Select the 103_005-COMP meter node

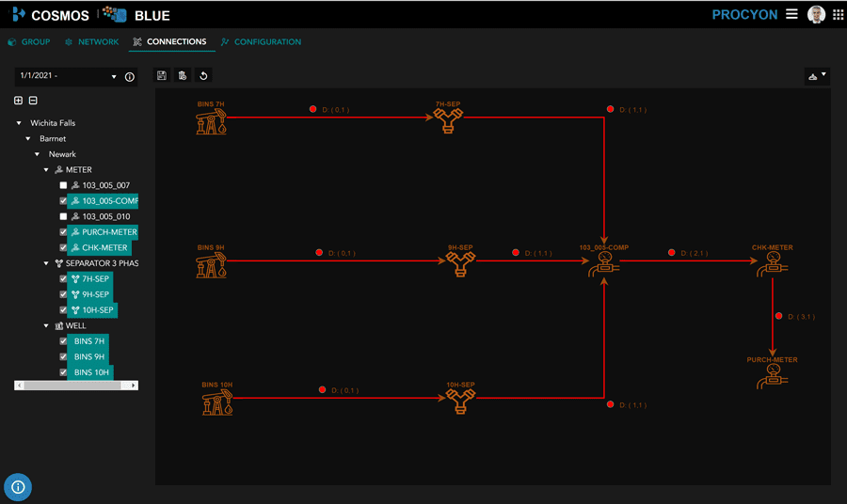(x=604, y=264)
